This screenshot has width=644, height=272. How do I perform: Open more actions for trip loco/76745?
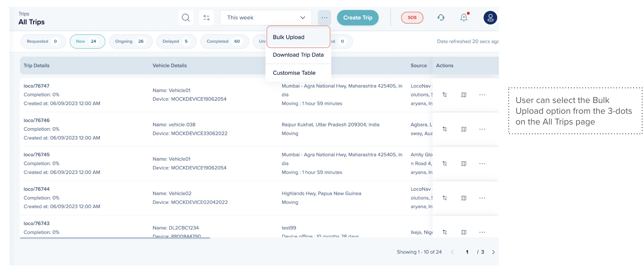(482, 164)
